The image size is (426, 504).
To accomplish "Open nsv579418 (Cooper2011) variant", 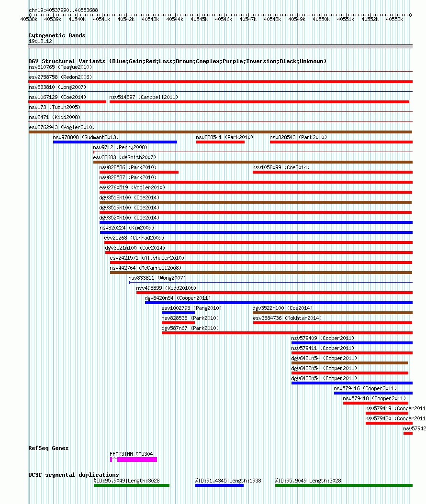I will point(376,403).
